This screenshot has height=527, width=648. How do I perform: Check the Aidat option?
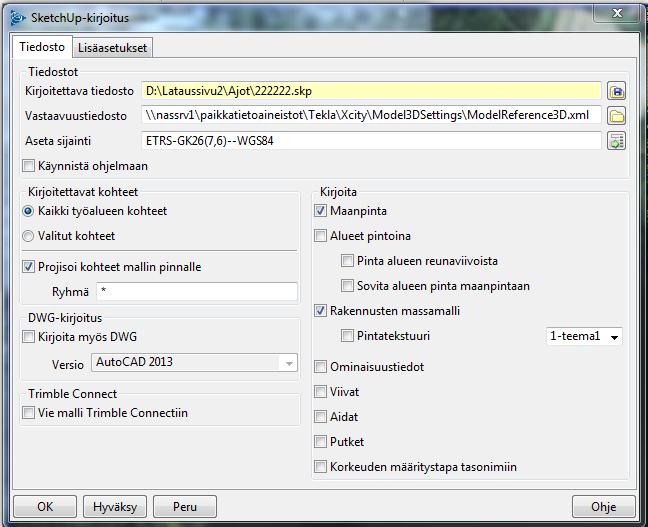[x=320, y=417]
